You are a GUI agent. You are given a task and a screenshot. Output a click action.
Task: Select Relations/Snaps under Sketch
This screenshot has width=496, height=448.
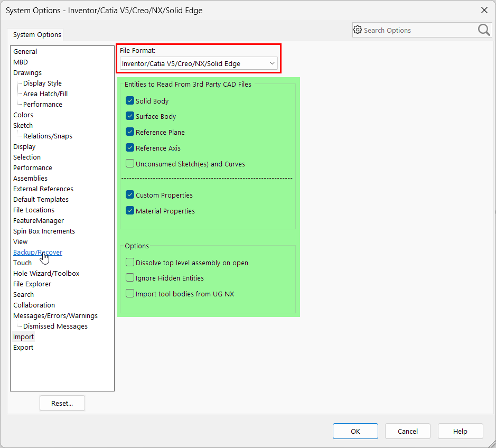pyautogui.click(x=48, y=136)
